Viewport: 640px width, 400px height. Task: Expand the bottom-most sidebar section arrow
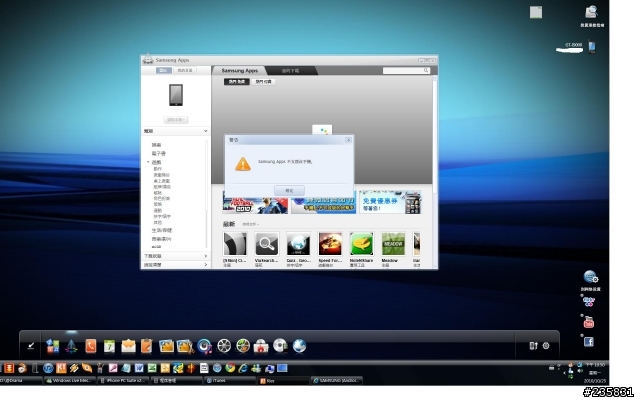(x=205, y=264)
